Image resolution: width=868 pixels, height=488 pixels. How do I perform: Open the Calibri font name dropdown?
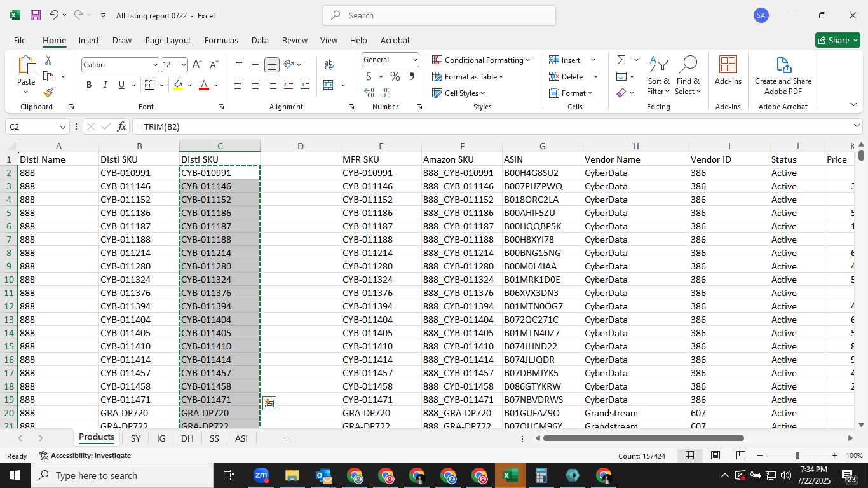[x=155, y=65]
